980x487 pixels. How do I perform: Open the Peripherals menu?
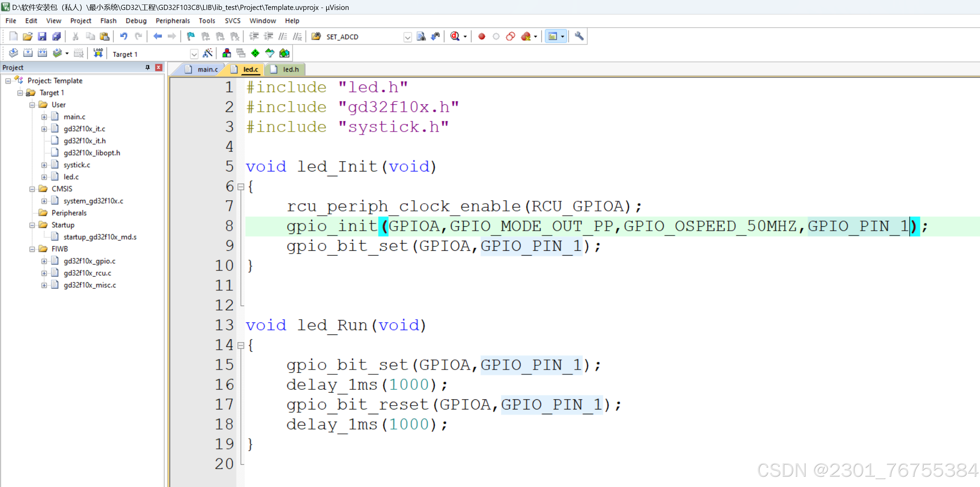172,21
